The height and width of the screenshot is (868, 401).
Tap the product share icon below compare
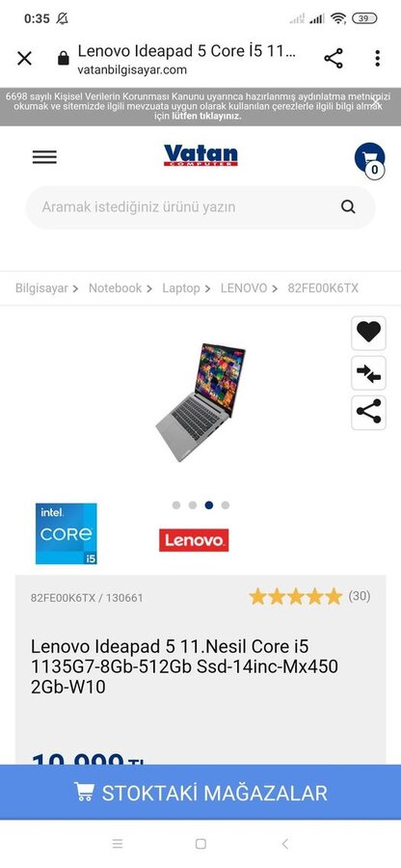368,413
